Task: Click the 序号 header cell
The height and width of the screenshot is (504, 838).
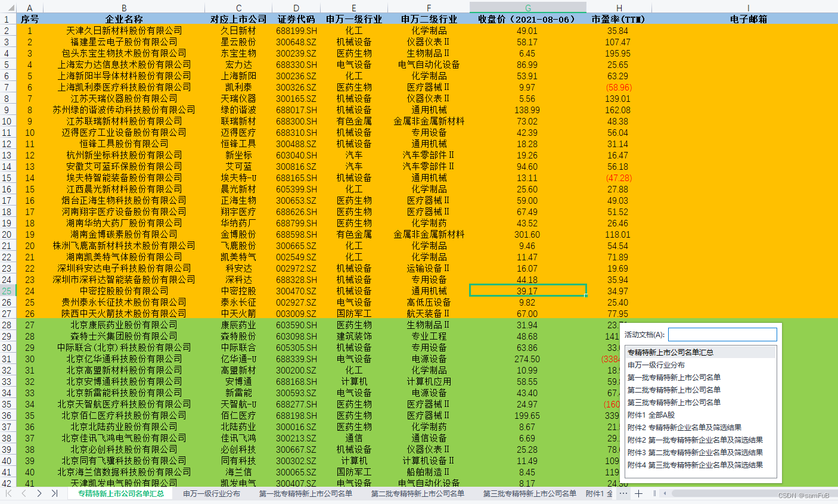Action: [x=29, y=19]
